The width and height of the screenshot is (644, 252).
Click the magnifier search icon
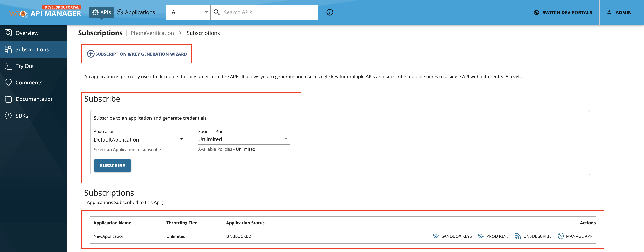(217, 12)
